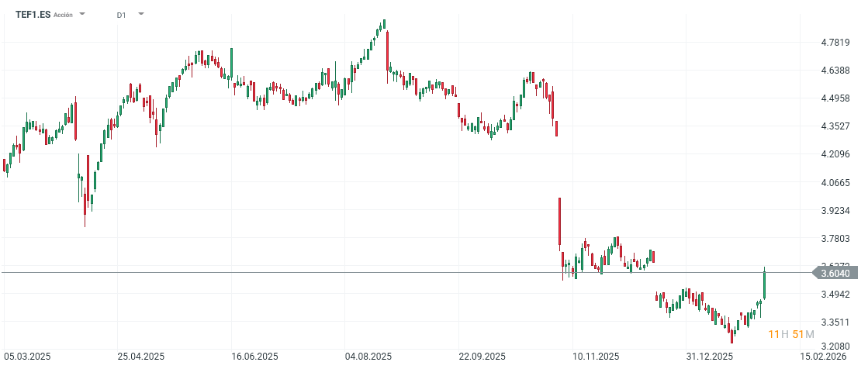Screen dimensions: 868x369
Task: Click the 11H 51M candle countdown timer
Action: [x=791, y=334]
